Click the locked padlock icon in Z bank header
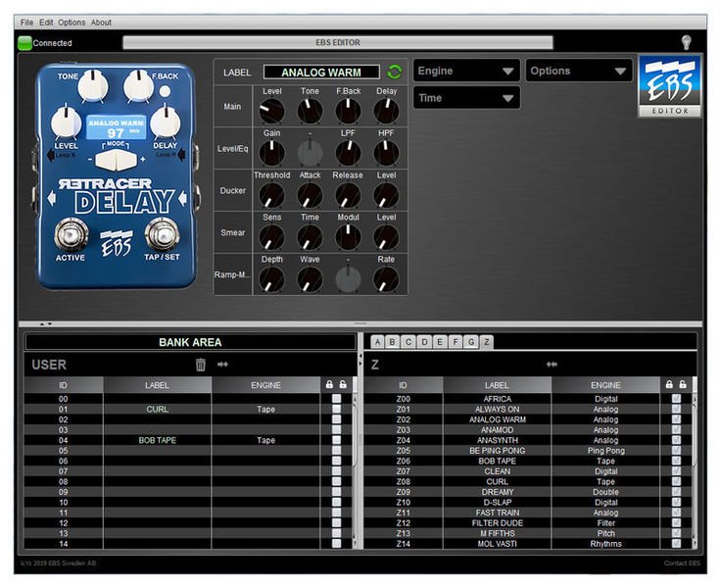The height and width of the screenshot is (588, 721). (669, 384)
